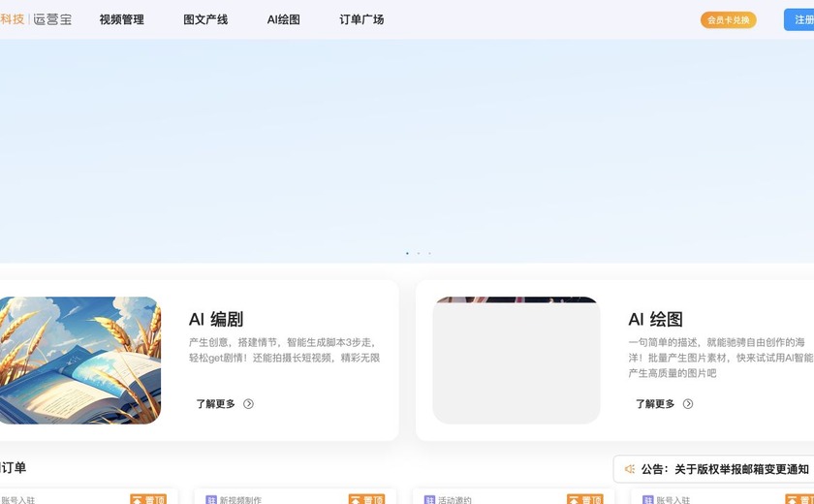This screenshot has height=504, width=814.
Task: Open the 视频管理 menu
Action: pos(121,19)
